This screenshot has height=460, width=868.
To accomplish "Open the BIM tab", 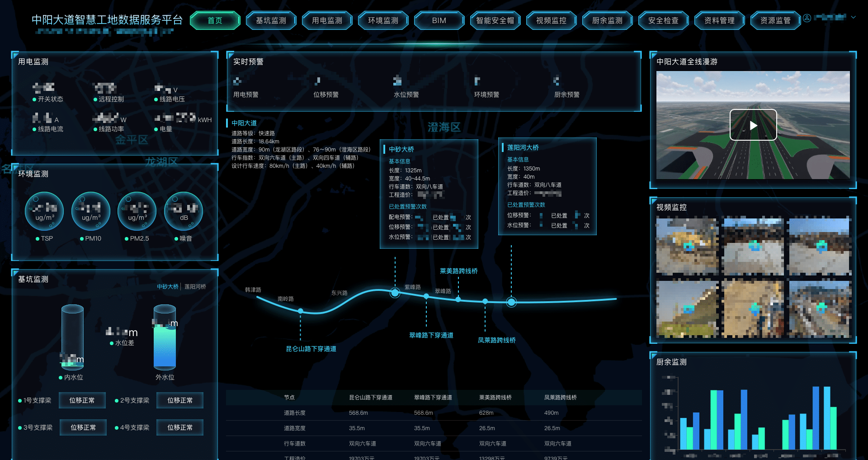I will [439, 20].
